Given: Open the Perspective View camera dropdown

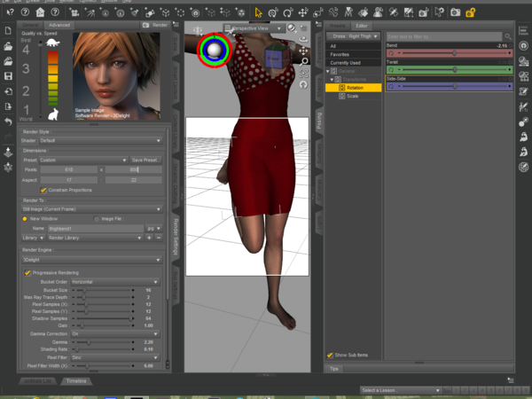Looking at the screenshot, I should coord(253,28).
